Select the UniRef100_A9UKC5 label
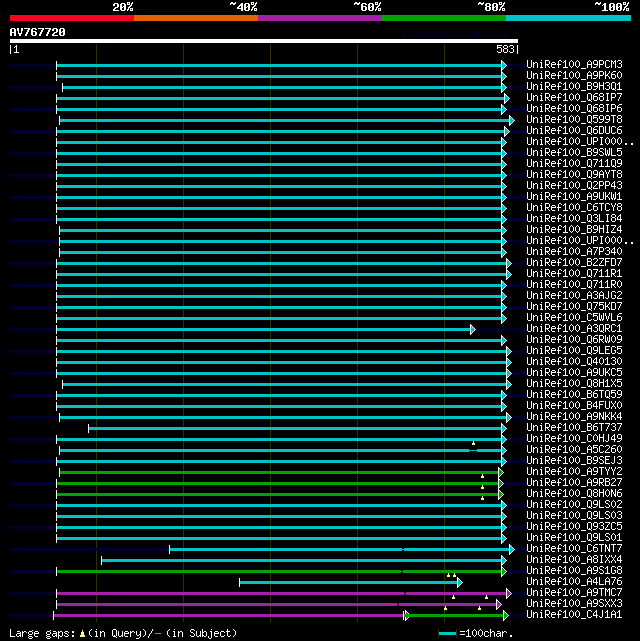 pyautogui.click(x=574, y=373)
